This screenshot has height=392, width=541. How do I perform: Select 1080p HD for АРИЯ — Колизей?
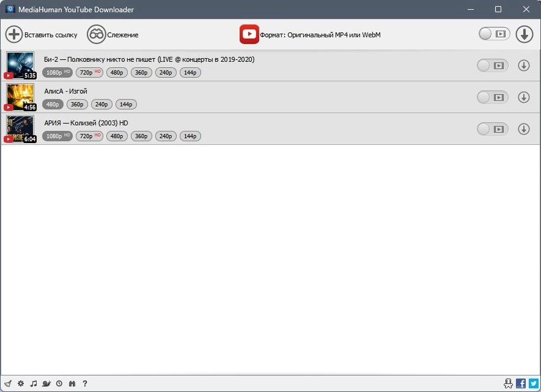(x=57, y=136)
